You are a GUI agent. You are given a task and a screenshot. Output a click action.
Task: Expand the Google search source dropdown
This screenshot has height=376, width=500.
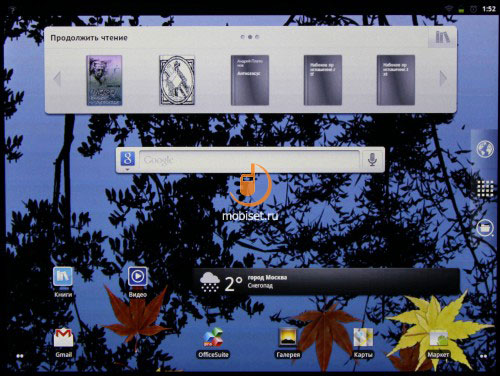coord(128,160)
